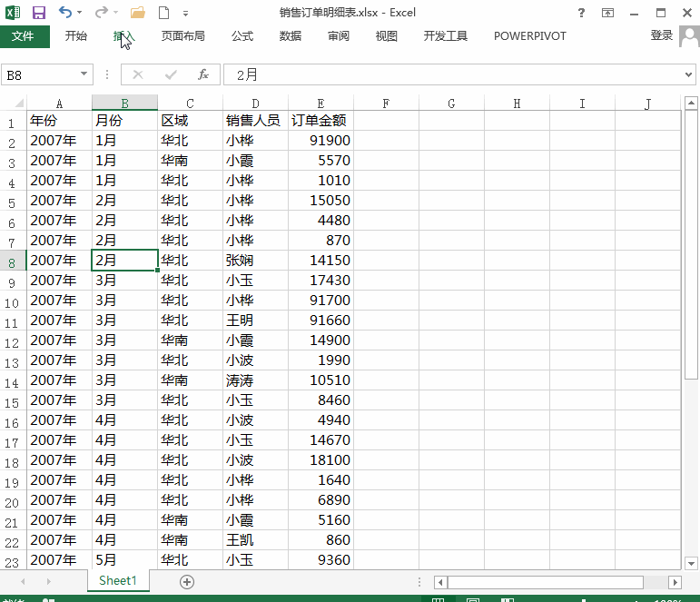Expand Undo history dropdown arrow

coord(80,13)
